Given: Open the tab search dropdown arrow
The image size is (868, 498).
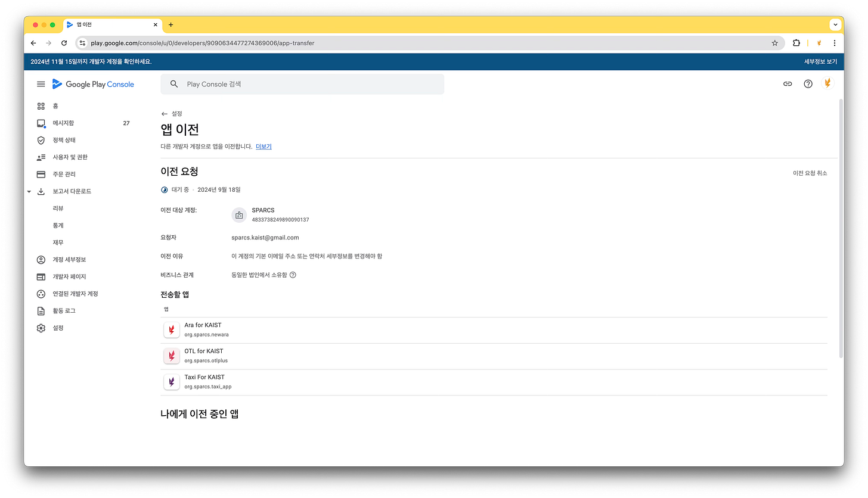Looking at the screenshot, I should coord(835,25).
